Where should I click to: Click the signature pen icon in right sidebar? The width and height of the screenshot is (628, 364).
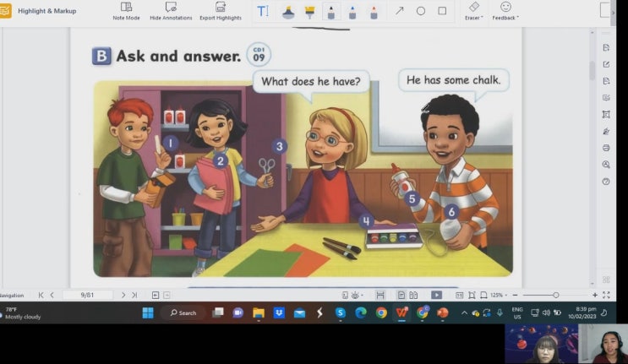606,131
